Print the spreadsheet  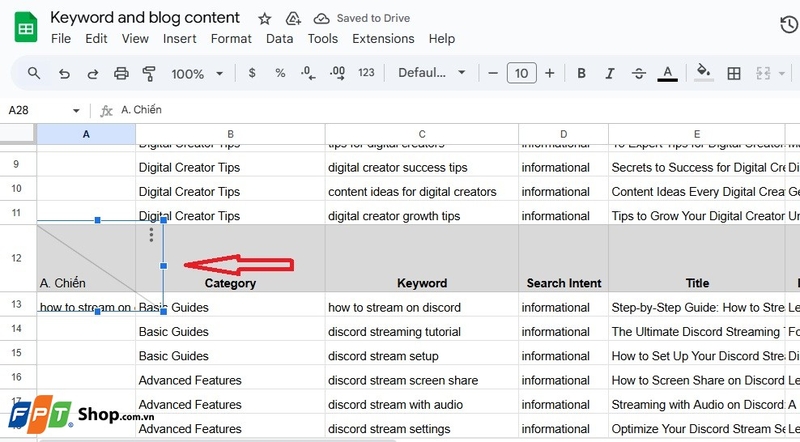tap(121, 73)
